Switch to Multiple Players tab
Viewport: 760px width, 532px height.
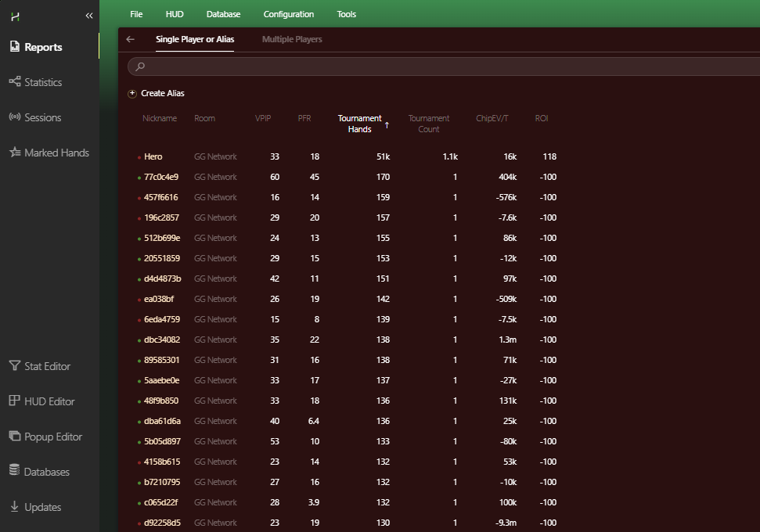[292, 39]
